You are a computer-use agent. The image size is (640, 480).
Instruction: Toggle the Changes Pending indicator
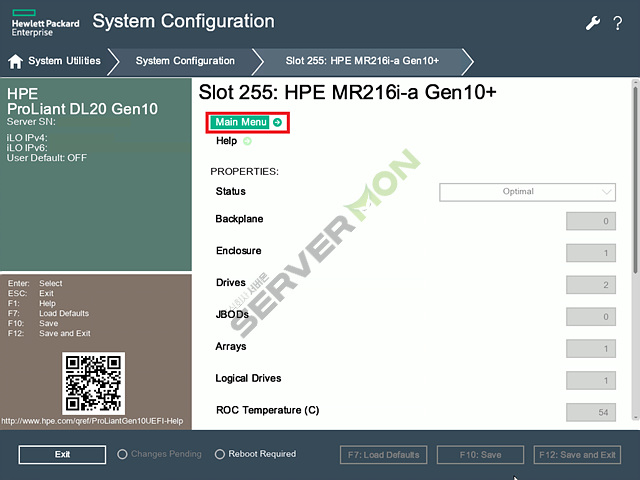(x=122, y=454)
